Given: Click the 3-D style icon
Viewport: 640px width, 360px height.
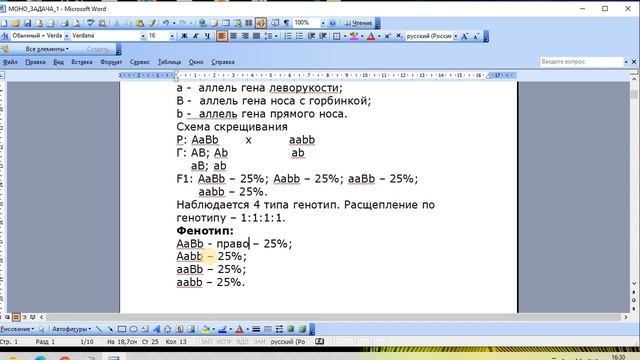Looking at the screenshot, I should pos(302,329).
